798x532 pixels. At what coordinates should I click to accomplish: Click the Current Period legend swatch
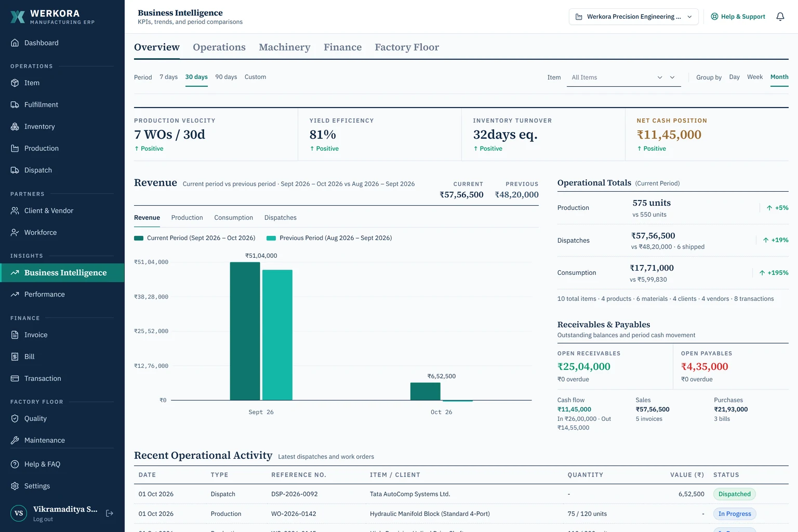[139, 238]
